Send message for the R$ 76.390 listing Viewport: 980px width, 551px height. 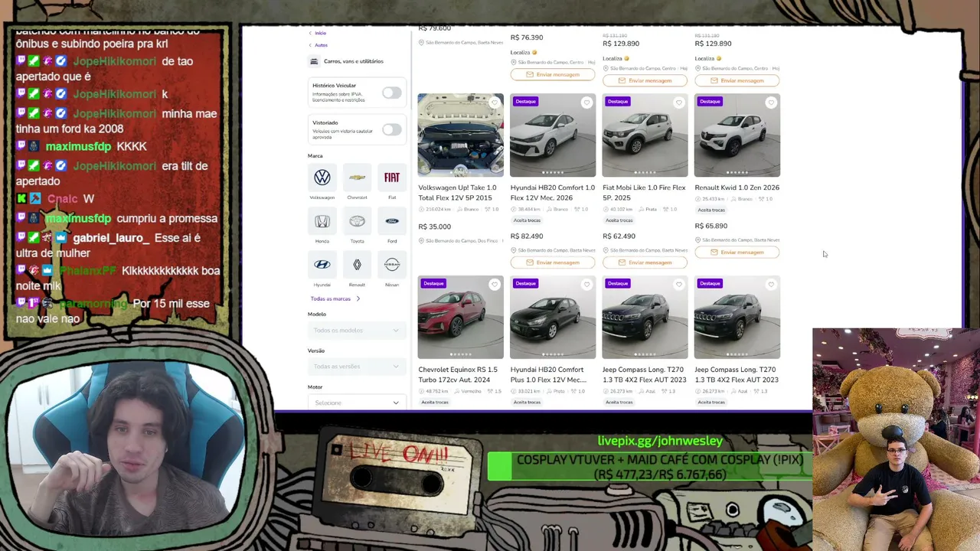click(x=553, y=74)
